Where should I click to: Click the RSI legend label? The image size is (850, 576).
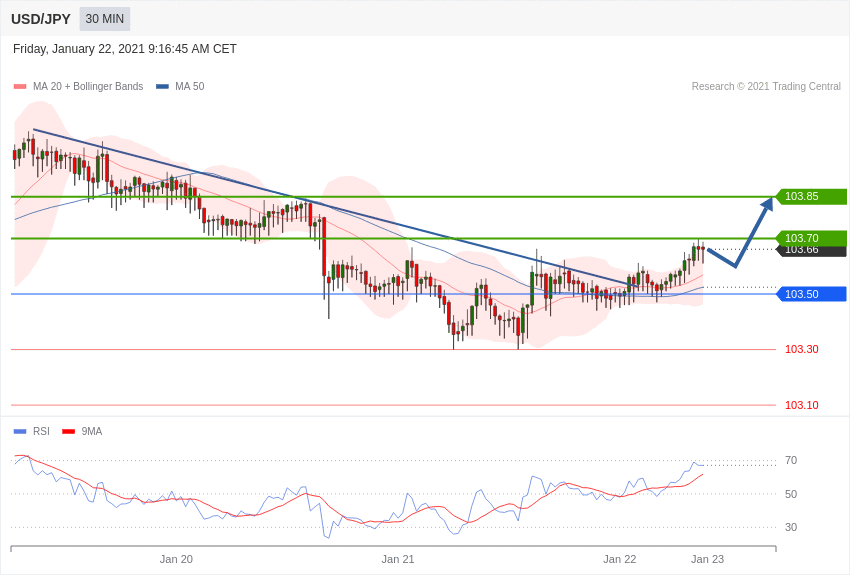(x=41, y=432)
